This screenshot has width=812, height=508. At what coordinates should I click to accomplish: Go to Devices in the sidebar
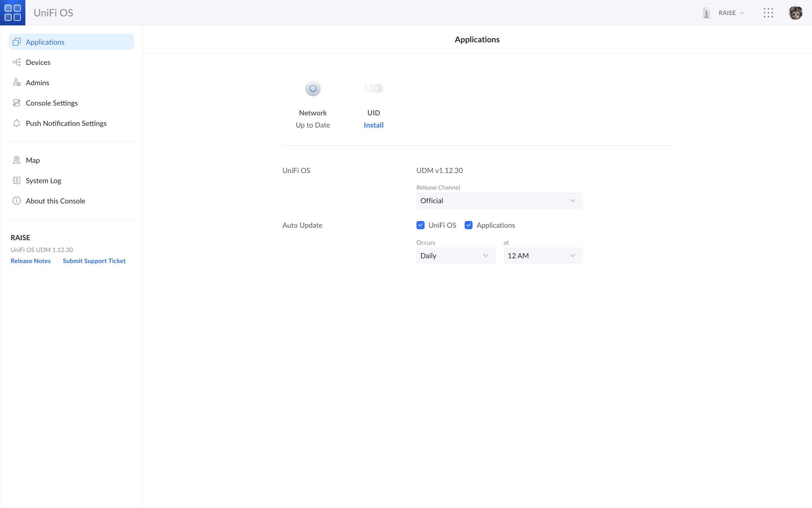point(71,62)
